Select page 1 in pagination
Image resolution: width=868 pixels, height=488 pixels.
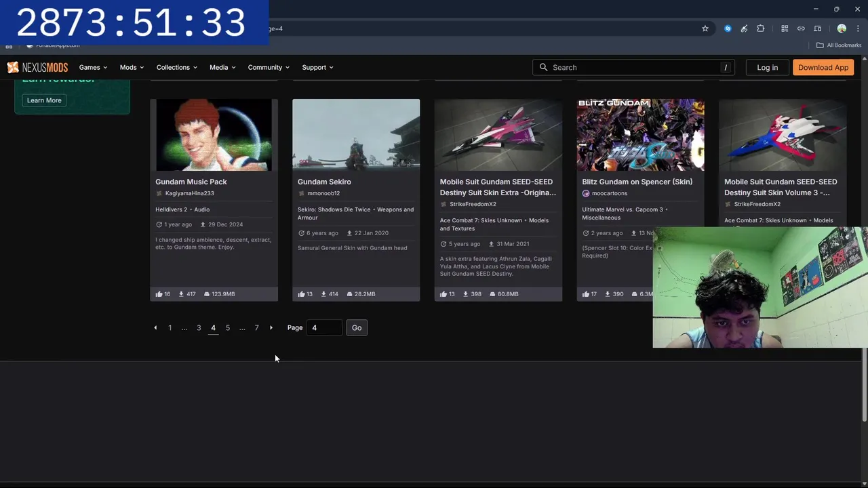pos(170,327)
